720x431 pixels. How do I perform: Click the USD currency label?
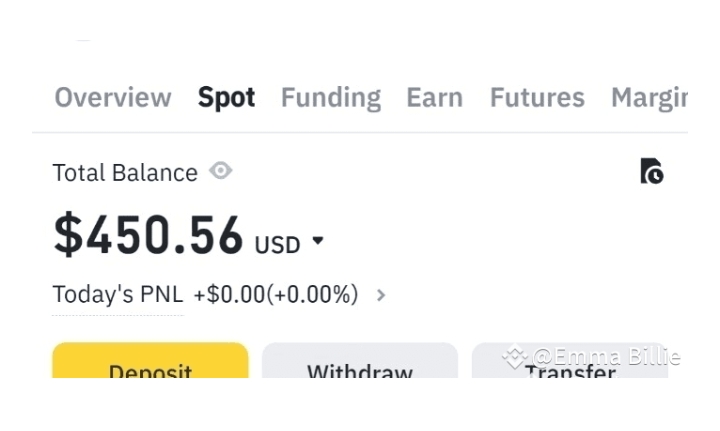pos(277,244)
